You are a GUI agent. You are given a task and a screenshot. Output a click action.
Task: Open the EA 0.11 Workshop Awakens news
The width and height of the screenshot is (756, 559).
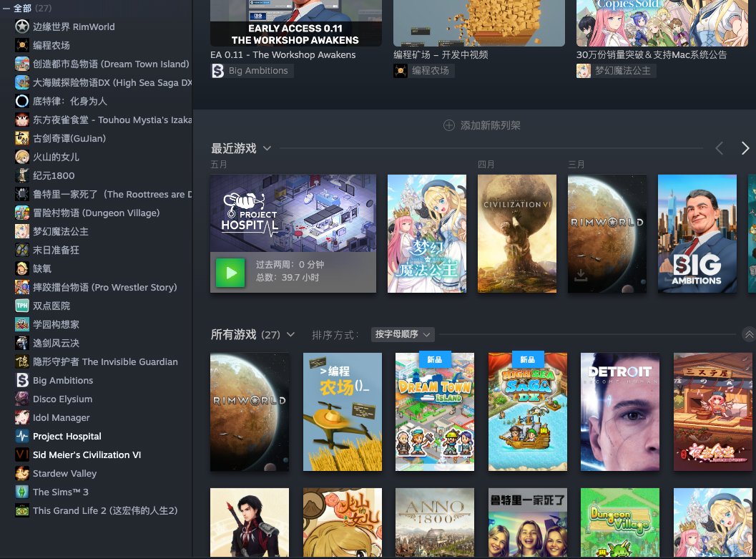[x=296, y=30]
